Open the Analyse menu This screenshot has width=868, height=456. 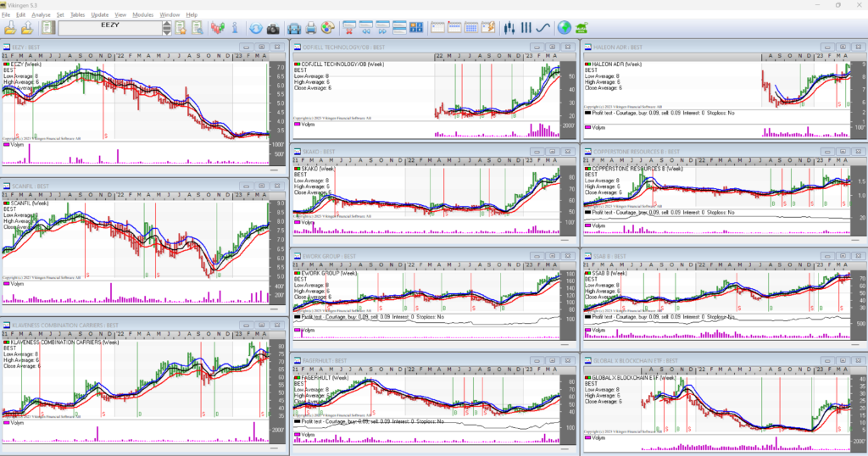pos(41,15)
